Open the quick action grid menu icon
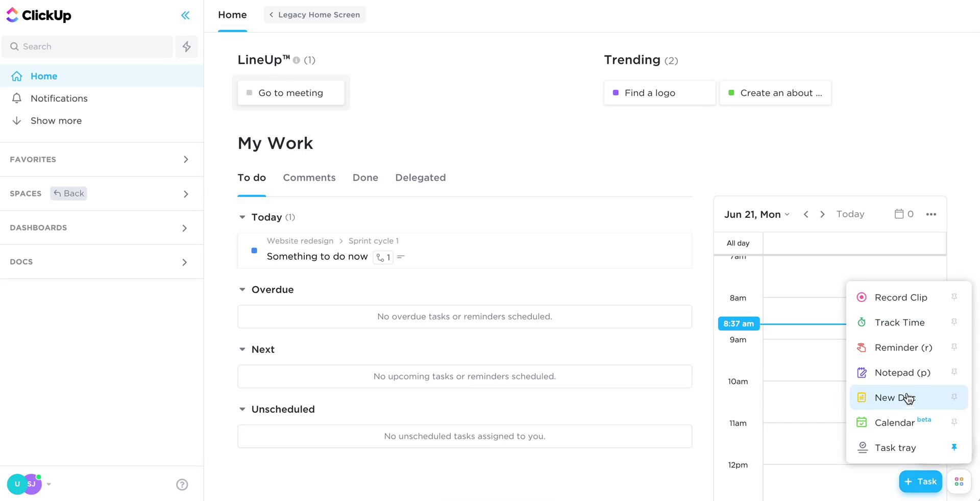The height and width of the screenshot is (501, 980). point(959,482)
